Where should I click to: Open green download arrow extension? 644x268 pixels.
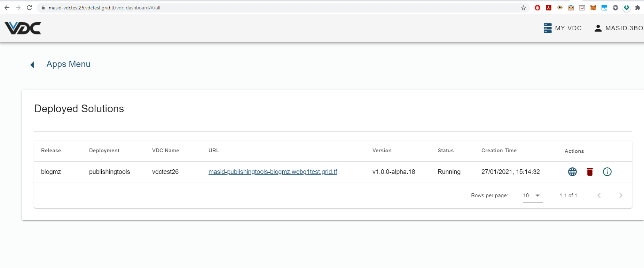(627, 8)
